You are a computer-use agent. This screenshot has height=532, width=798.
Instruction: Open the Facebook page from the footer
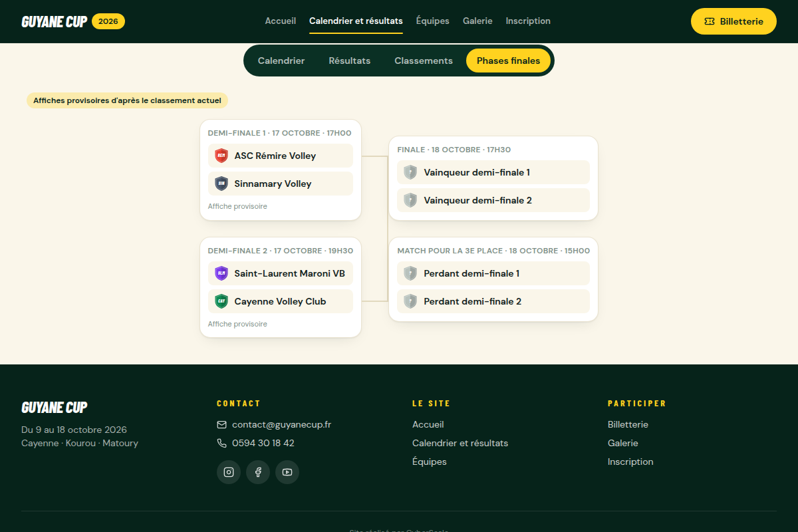click(258, 472)
